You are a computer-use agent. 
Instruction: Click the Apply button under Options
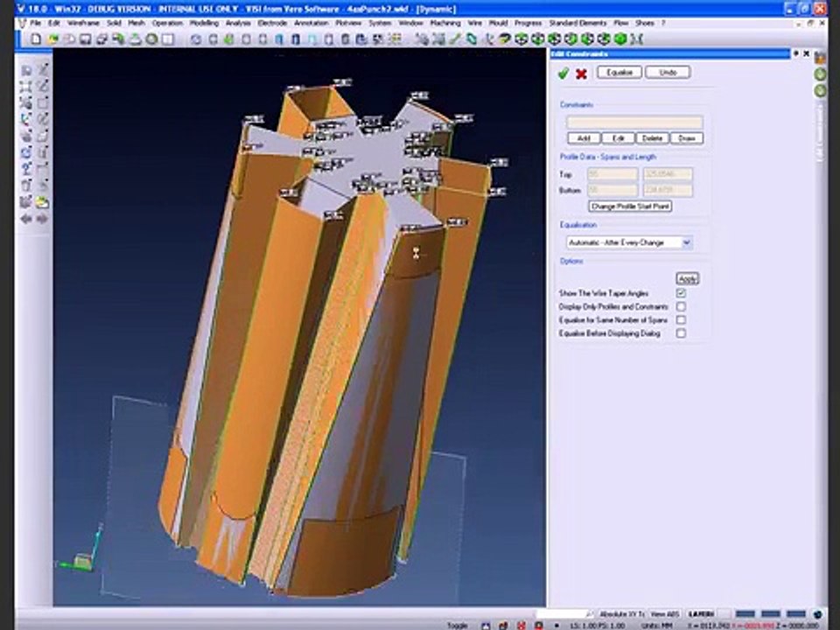[x=688, y=278]
